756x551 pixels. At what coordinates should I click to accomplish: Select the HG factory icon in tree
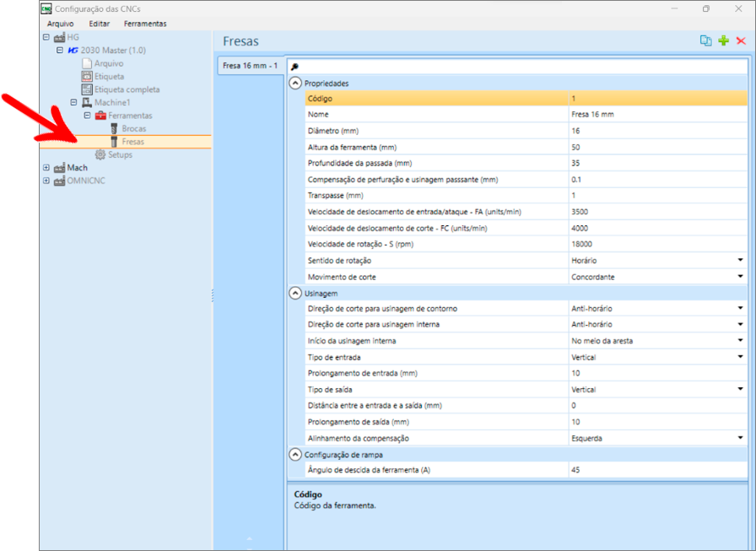[x=59, y=37]
